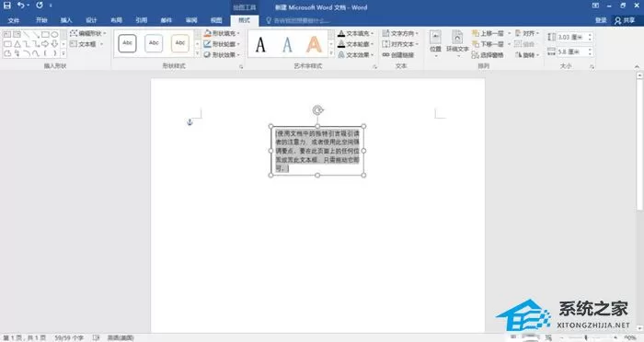The image size is (644, 342).
Task: Select the oval shape in shapes gallery
Action: click(x=54, y=35)
